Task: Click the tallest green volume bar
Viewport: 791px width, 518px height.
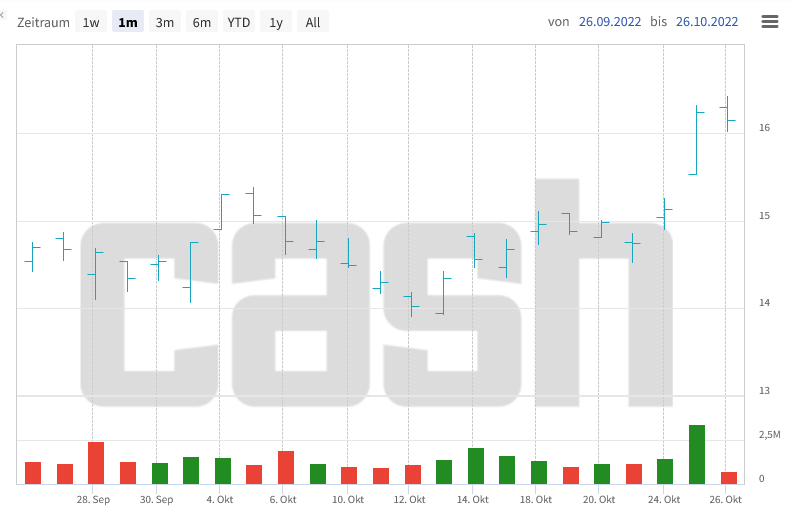Action: pos(697,454)
